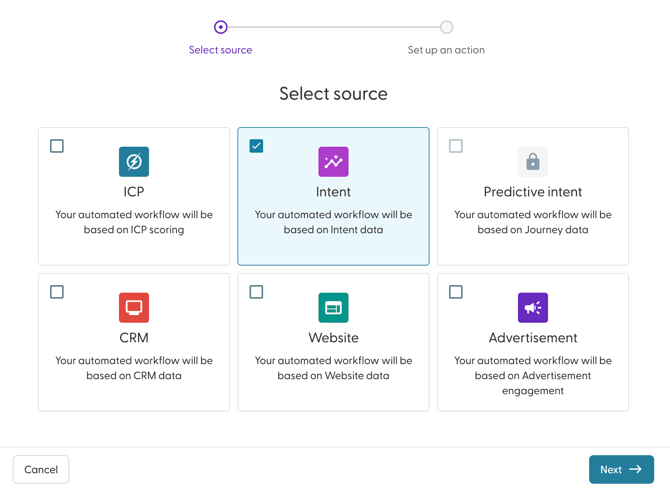Enable the CRM source checkbox
Image resolution: width=670 pixels, height=489 pixels.
click(x=57, y=292)
